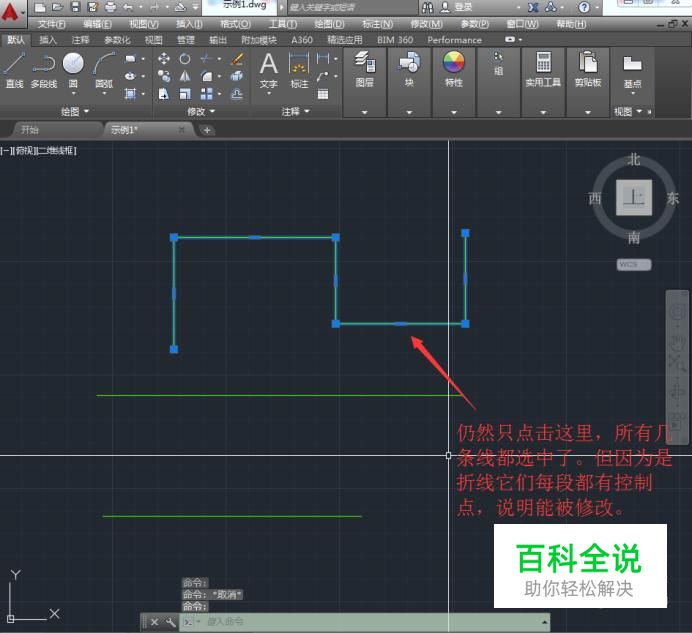
Task: Click the Array tool icon
Action: click(x=206, y=94)
